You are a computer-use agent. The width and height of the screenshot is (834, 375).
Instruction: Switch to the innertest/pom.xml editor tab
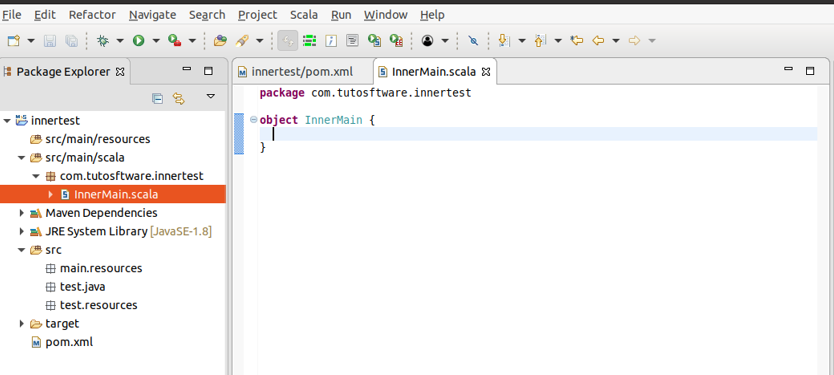tap(302, 72)
